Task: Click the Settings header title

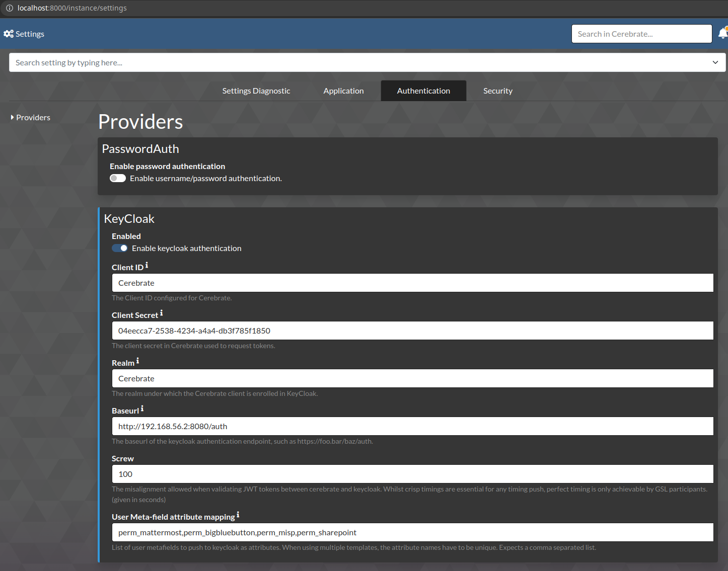Action: [30, 34]
